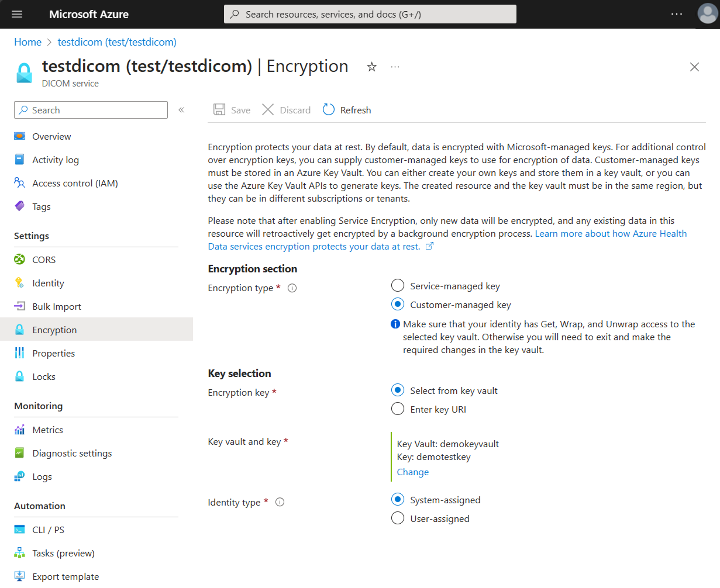The width and height of the screenshot is (720, 588).
Task: Open the Bulk Import sidebar item
Action: (x=56, y=306)
